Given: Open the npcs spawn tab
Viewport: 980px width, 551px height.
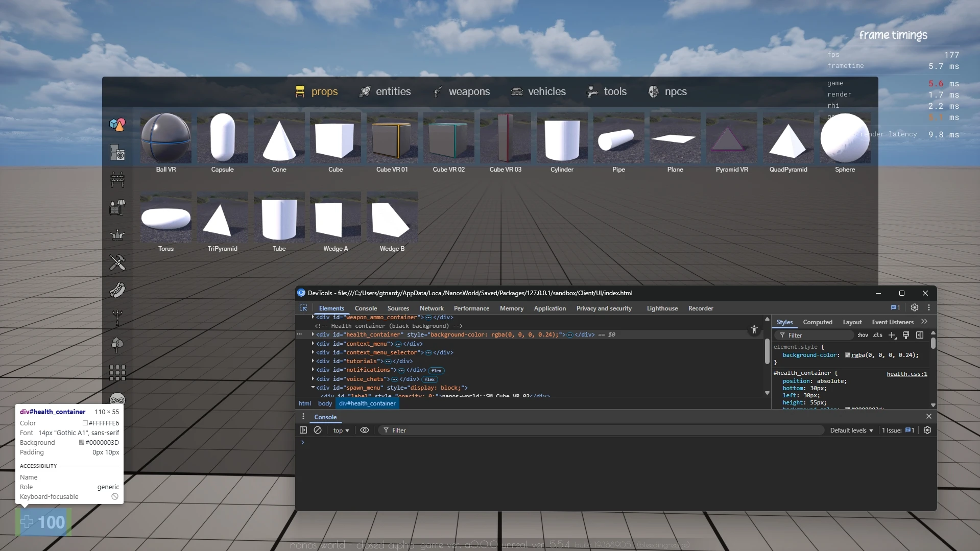Looking at the screenshot, I should pyautogui.click(x=668, y=91).
